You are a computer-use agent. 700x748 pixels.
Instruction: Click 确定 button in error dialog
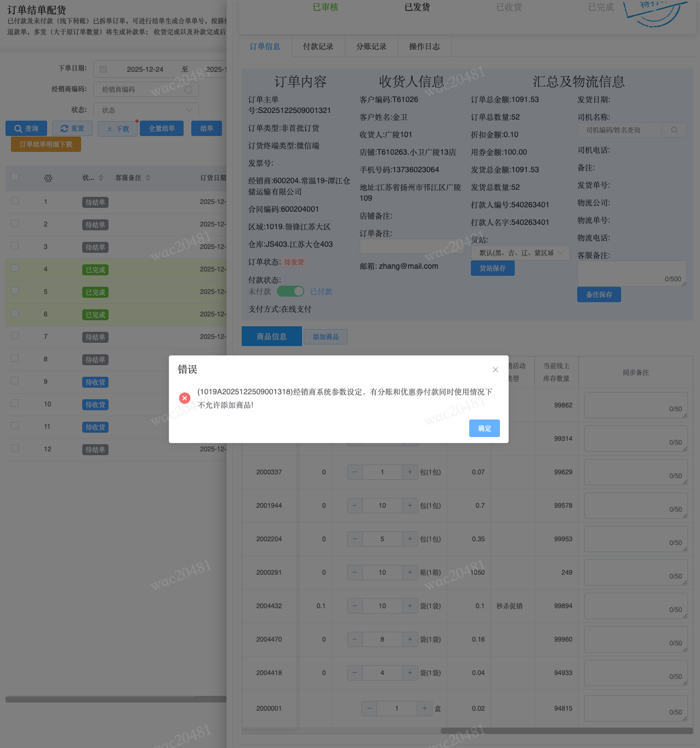pos(485,428)
